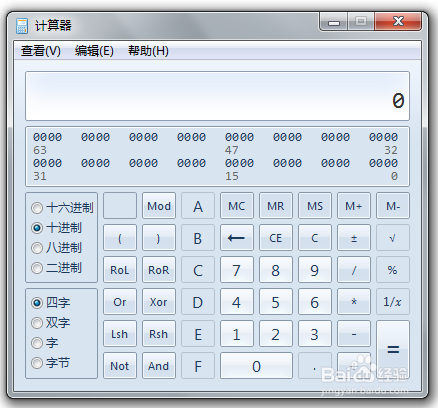Screen dimensions: 438x408
Task: Click the RoR rotate right button
Action: 159,270
